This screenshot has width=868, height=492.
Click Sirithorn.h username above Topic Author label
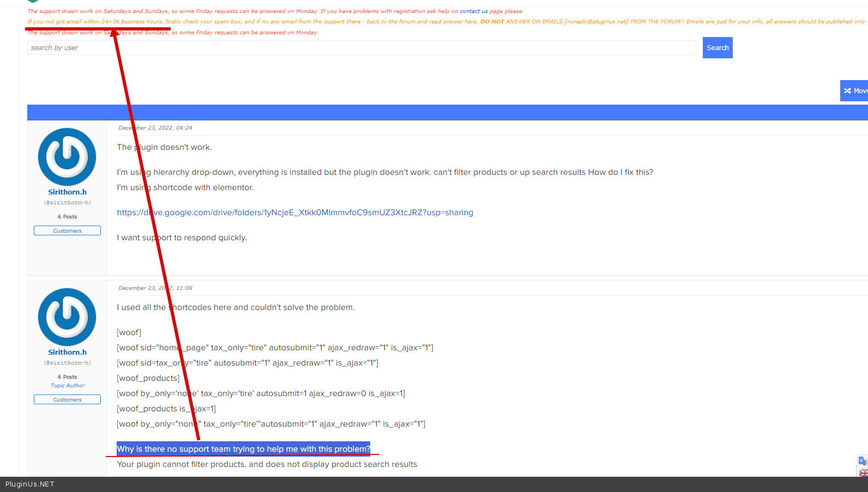67,353
